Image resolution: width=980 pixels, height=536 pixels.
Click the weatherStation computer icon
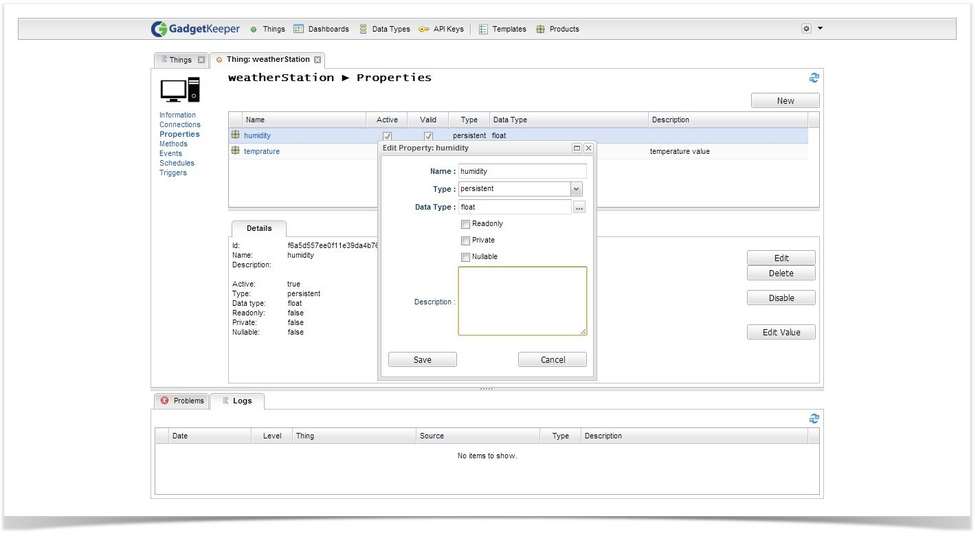pos(179,89)
